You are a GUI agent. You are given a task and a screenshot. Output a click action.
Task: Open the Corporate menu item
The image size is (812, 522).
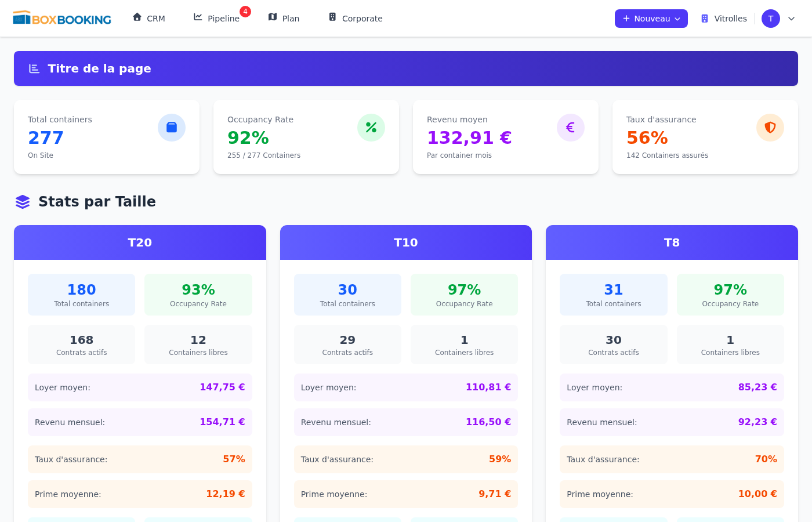[x=356, y=19]
